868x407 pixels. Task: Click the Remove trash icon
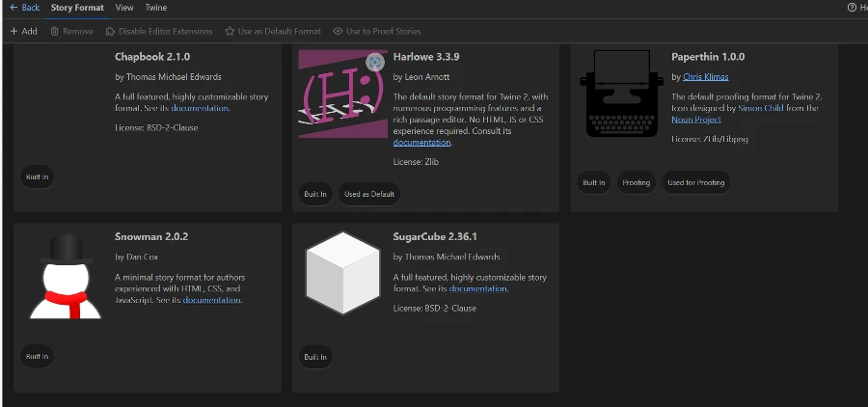pyautogui.click(x=56, y=31)
